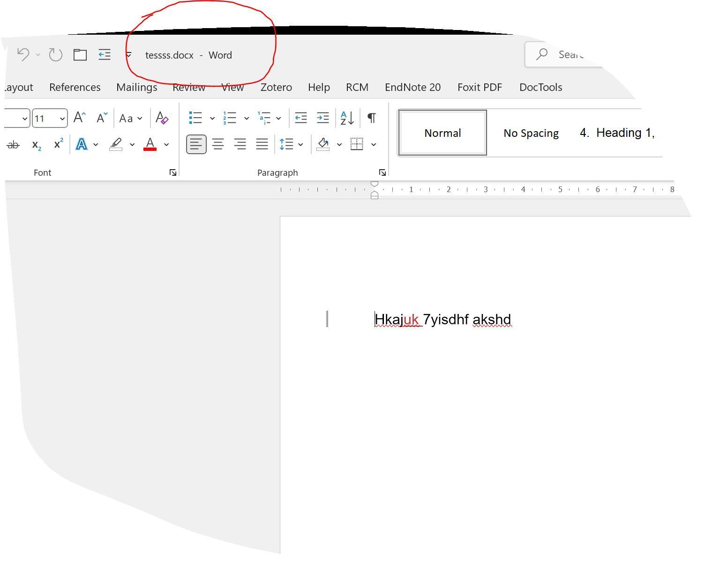The width and height of the screenshot is (728, 567).
Task: Select the Sort tool in Paragraph group
Action: [x=346, y=118]
